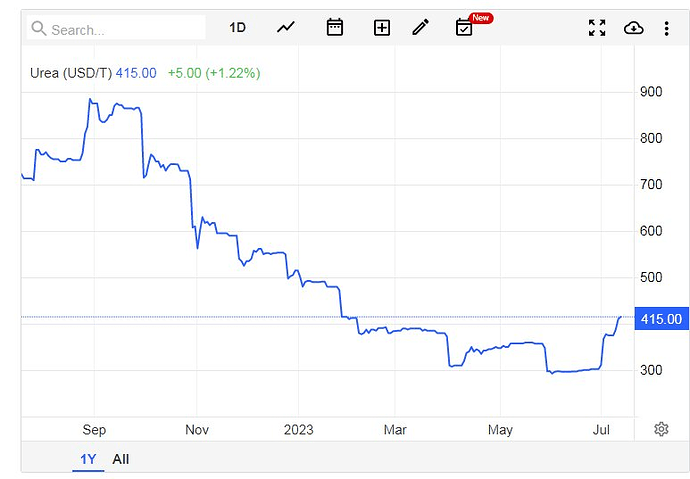Download chart data via cloud icon

pos(633,28)
